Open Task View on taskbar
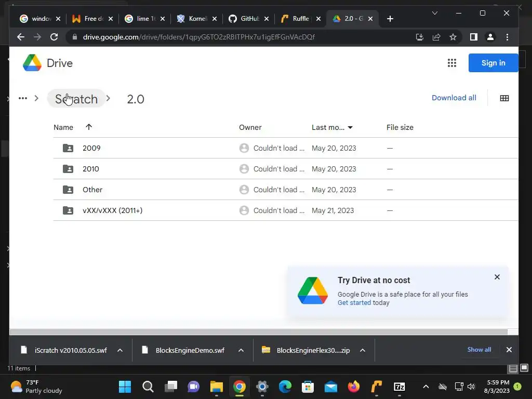 tap(170, 387)
